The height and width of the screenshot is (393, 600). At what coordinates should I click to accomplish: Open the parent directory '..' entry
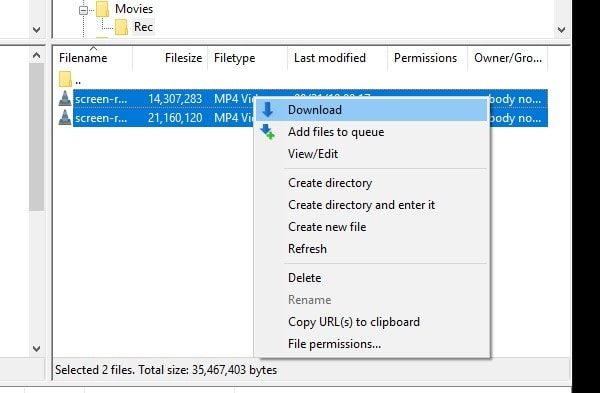coord(78,81)
